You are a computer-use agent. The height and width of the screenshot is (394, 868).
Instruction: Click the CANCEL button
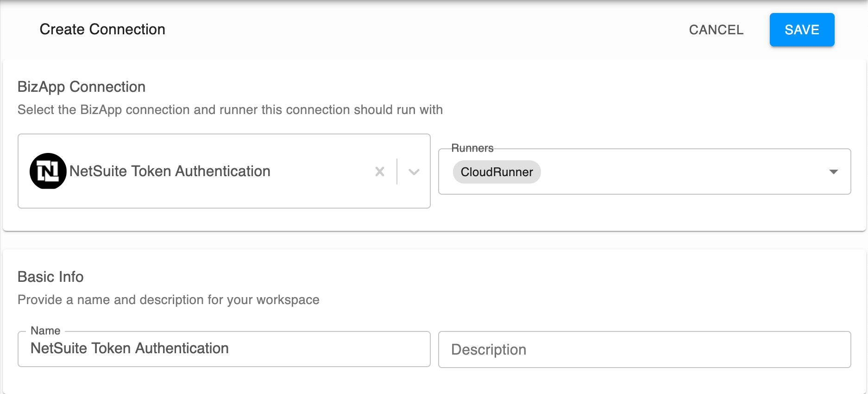[716, 30]
